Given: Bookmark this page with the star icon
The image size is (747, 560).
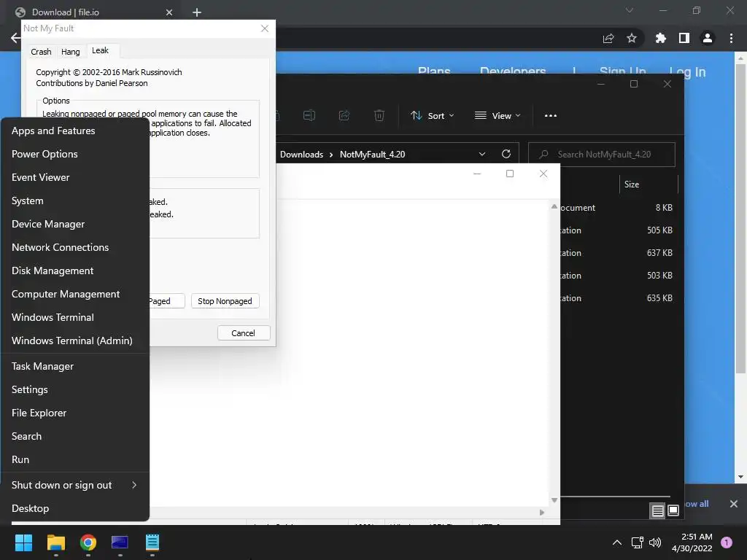Looking at the screenshot, I should click(x=632, y=38).
